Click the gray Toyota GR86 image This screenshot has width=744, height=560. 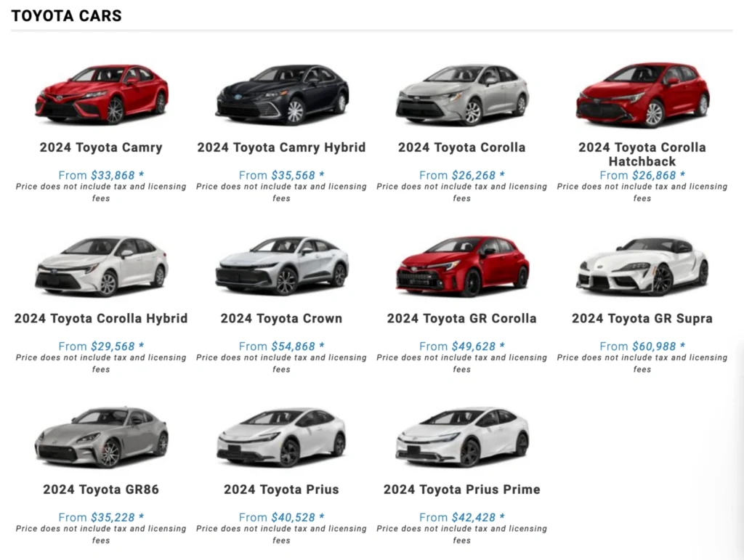click(x=101, y=437)
